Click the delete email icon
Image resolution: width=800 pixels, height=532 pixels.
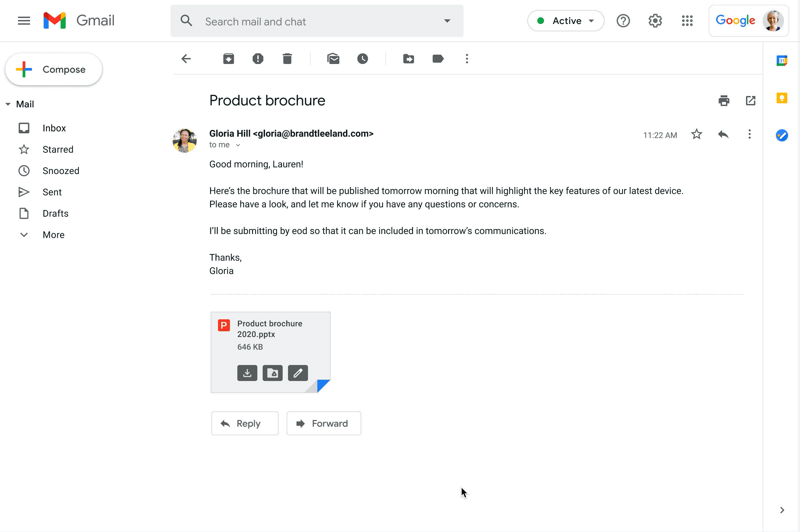pyautogui.click(x=287, y=58)
